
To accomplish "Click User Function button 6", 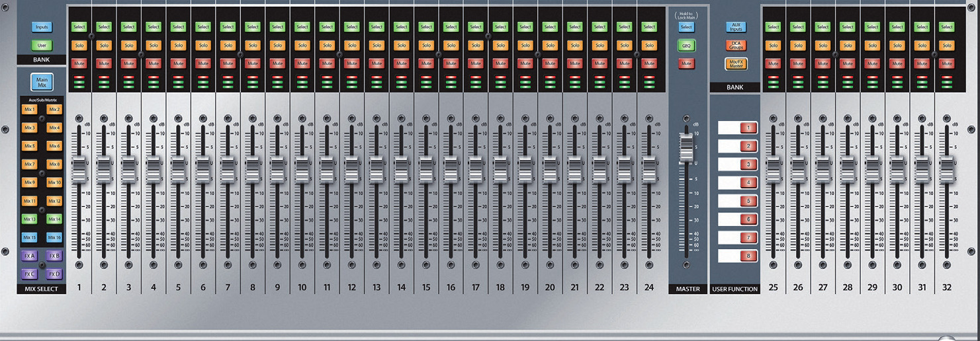I will [x=748, y=219].
